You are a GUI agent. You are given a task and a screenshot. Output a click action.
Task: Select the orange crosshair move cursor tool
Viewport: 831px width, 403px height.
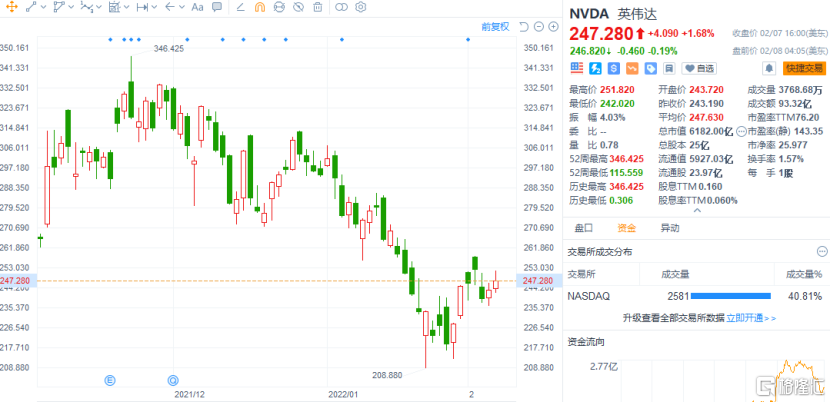tap(11, 7)
